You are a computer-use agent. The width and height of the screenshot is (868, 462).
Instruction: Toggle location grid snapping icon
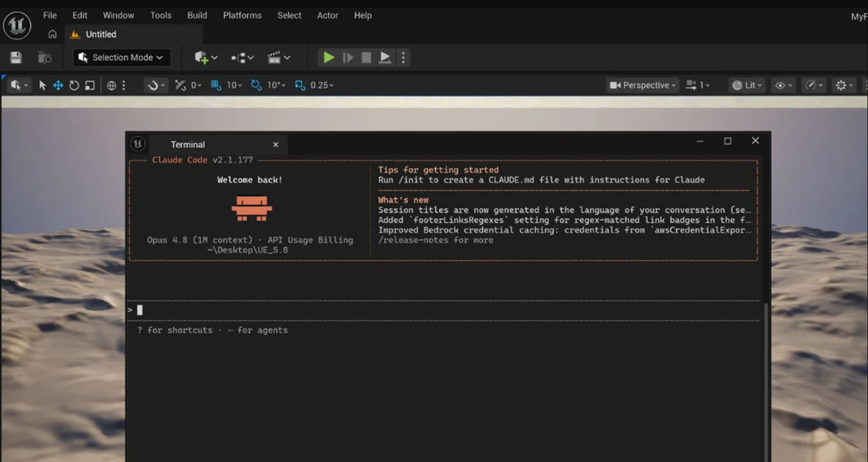click(x=216, y=85)
